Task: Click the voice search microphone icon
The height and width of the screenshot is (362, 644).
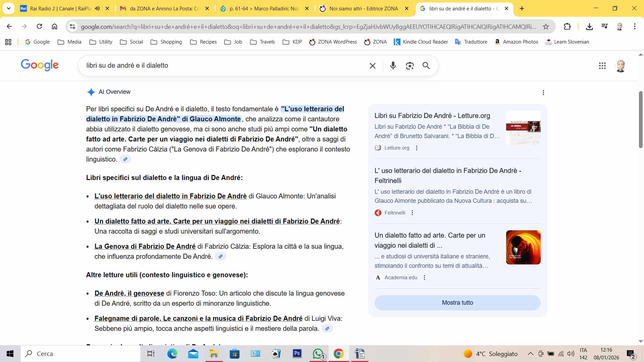Action: 393,66
